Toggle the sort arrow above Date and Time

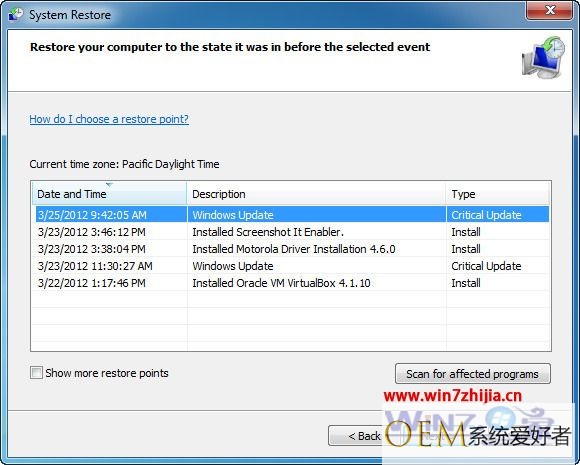point(109,185)
